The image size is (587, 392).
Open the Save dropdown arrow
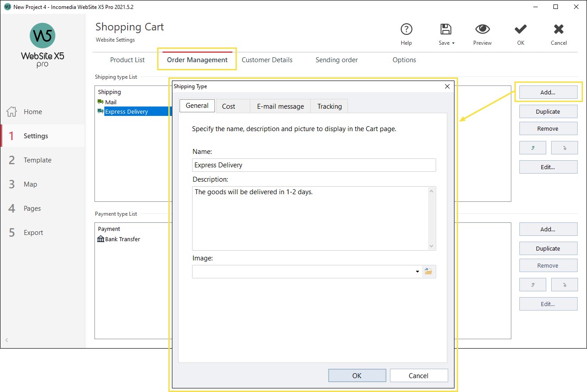[x=453, y=43]
